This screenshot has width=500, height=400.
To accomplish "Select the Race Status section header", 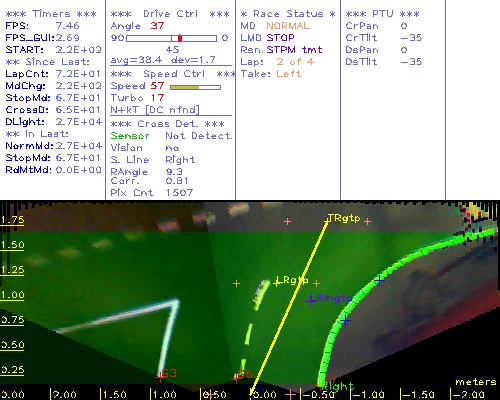I will pos(288,14).
